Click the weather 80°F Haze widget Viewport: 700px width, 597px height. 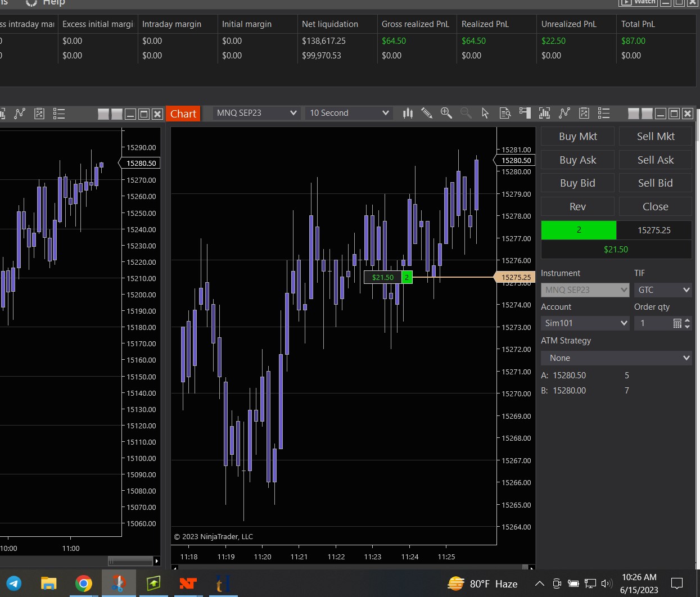[482, 584]
